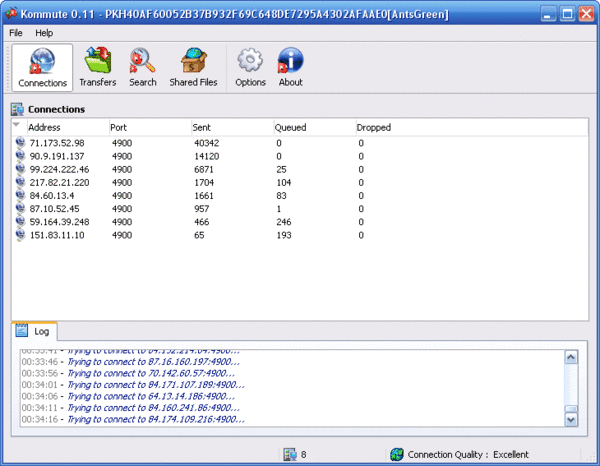The height and width of the screenshot is (466, 600).
Task: Click the sent value 6871
Action: point(204,169)
